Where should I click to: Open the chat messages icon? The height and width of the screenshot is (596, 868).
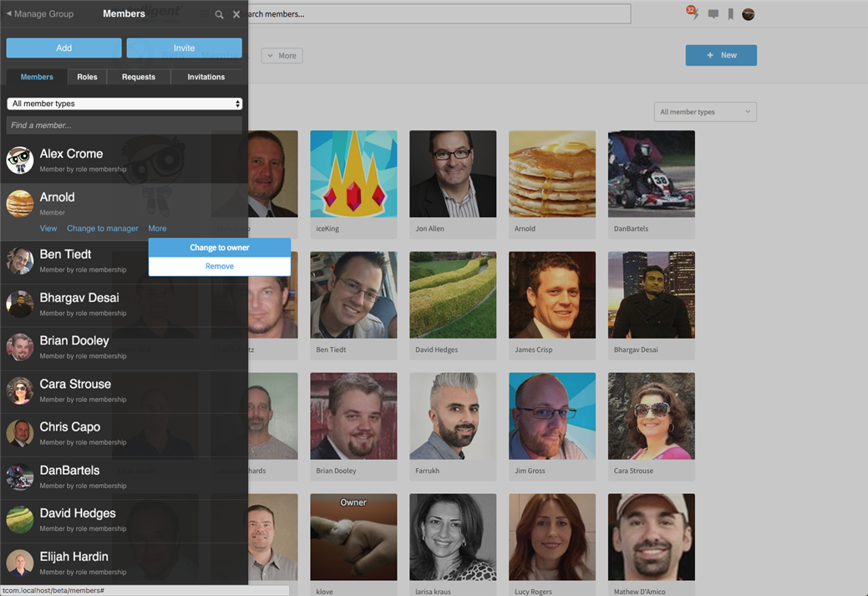point(713,14)
